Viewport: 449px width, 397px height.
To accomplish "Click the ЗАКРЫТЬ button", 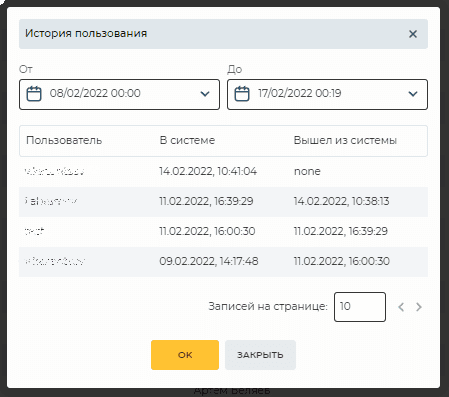I will pos(260,355).
